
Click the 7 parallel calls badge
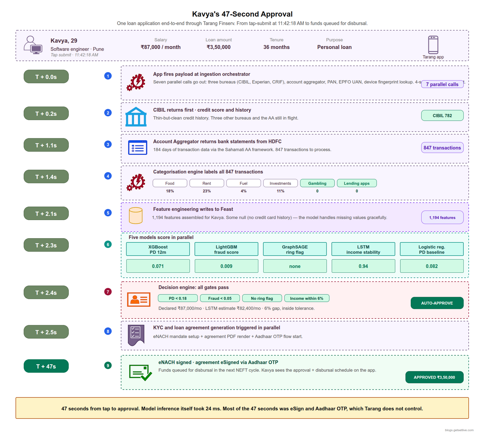coord(442,84)
